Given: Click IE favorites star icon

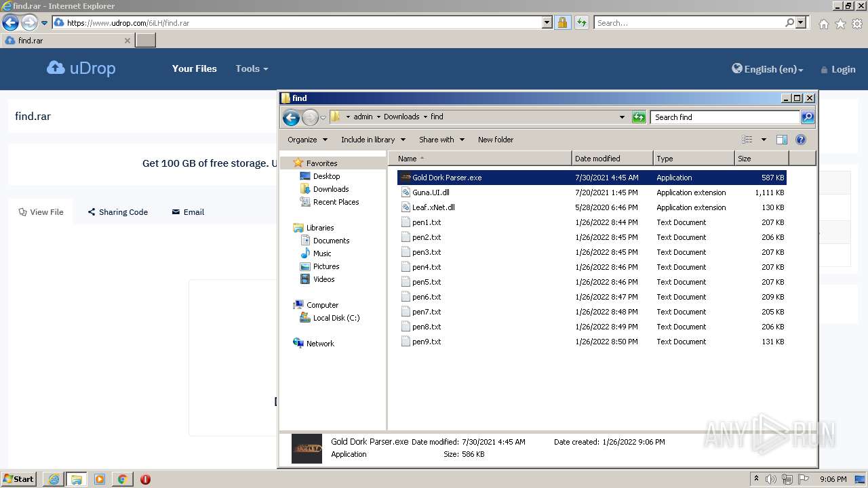Looking at the screenshot, I should 840,24.
